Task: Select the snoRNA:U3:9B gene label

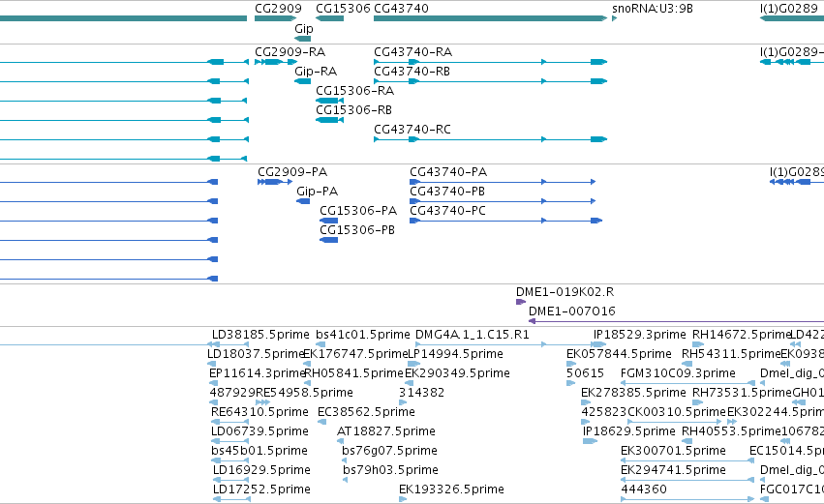Action: [653, 9]
